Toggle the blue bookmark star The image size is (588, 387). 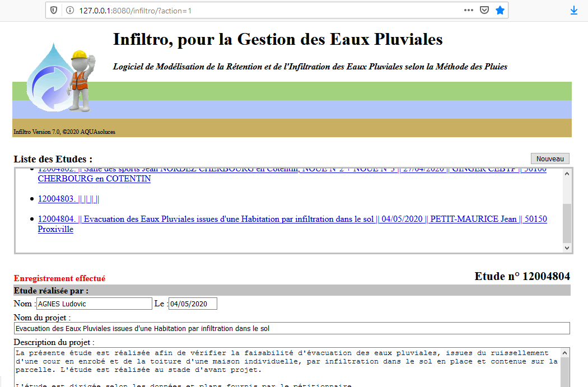pyautogui.click(x=500, y=11)
